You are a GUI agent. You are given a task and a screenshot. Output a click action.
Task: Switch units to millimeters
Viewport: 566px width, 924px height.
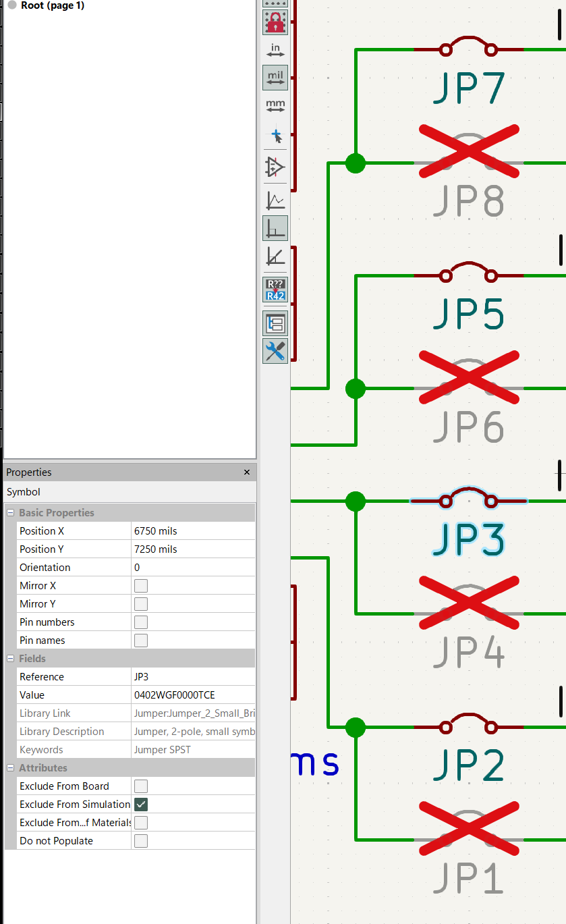coord(275,106)
